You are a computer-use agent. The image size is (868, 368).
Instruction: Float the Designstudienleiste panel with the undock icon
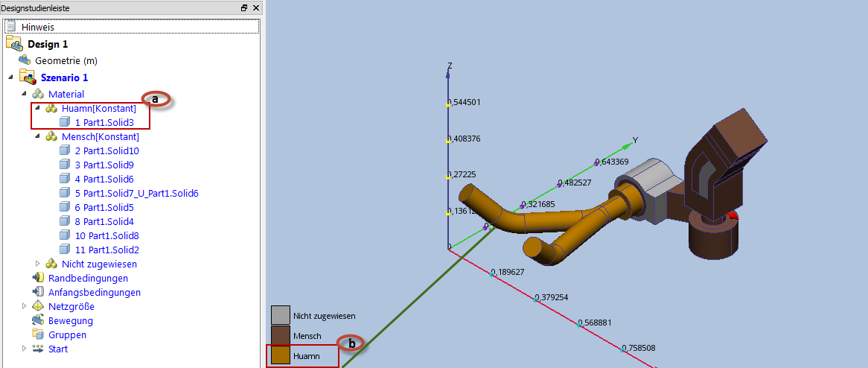[x=244, y=7]
